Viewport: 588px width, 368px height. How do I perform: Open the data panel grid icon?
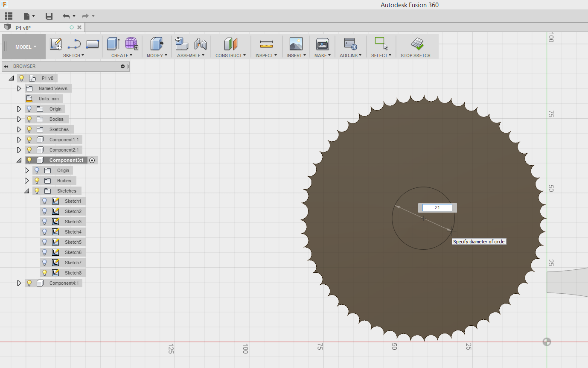pos(9,16)
